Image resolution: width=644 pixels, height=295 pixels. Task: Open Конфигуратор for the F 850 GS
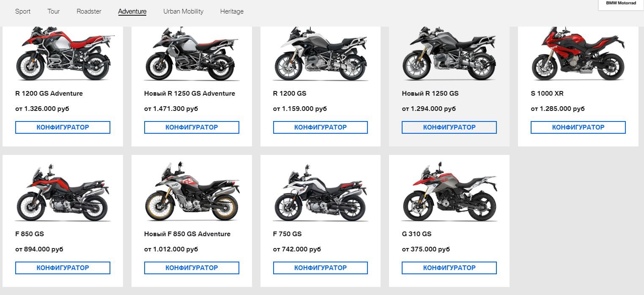coord(63,268)
